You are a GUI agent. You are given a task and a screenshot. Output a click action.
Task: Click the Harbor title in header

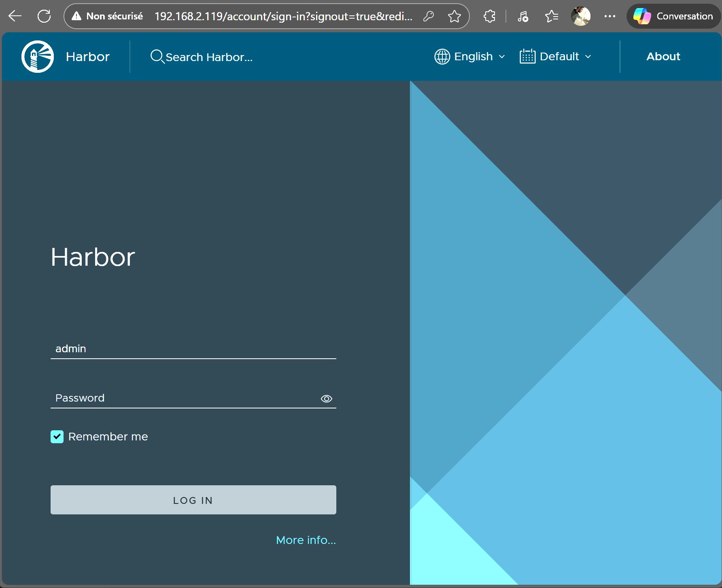tap(88, 57)
